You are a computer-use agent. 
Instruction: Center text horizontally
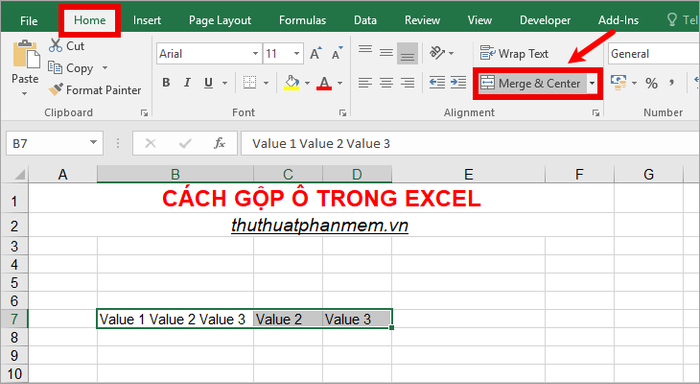coord(386,83)
